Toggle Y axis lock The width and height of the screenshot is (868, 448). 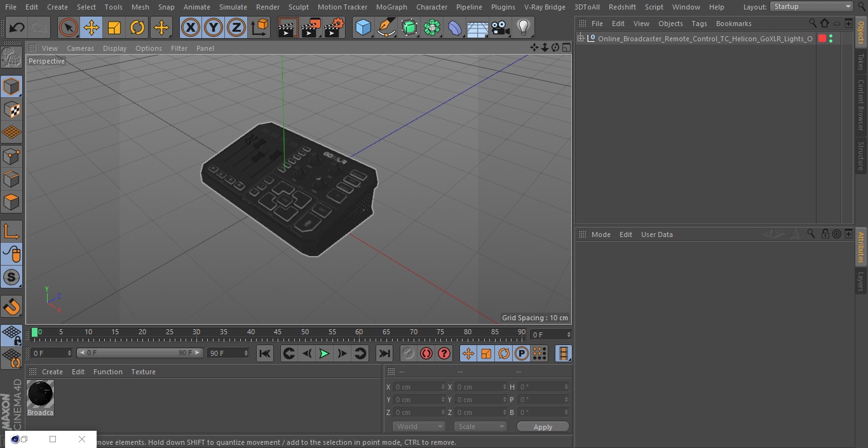(x=214, y=27)
